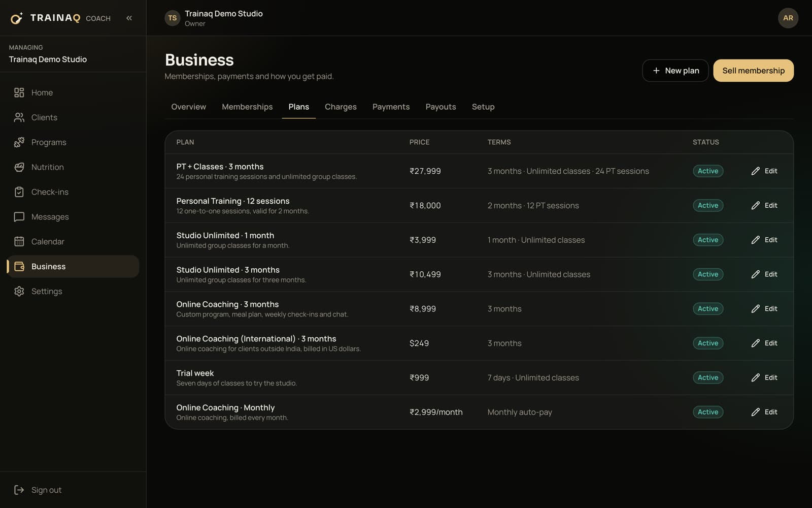Viewport: 812px width, 508px height.
Task: Click Active badge on PT + Classes row
Action: coord(708,171)
